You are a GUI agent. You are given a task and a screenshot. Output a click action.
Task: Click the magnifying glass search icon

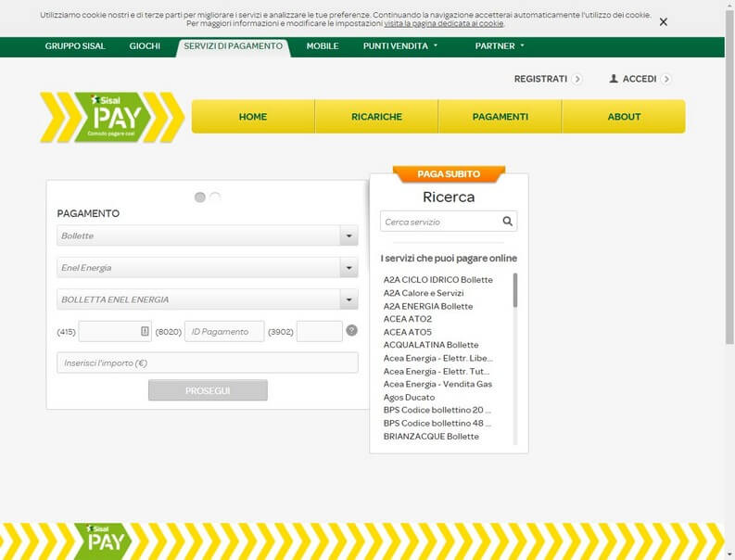coord(507,221)
